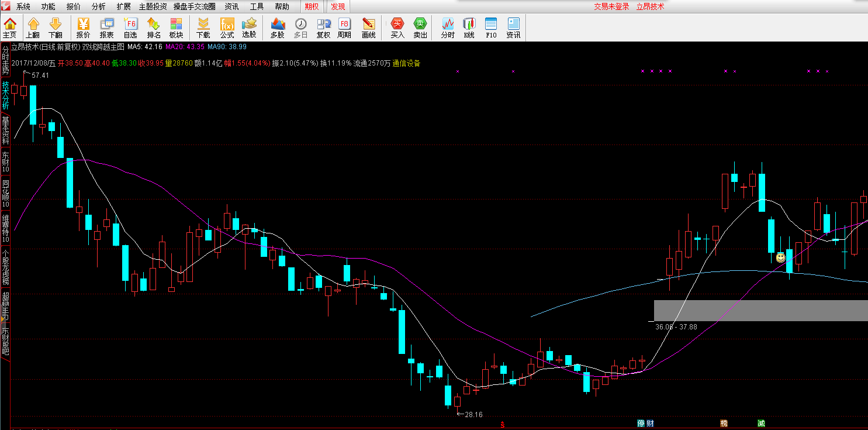Screen dimensions: 868x430
Task: Change period with the 周期 F8 icon
Action: click(x=344, y=27)
